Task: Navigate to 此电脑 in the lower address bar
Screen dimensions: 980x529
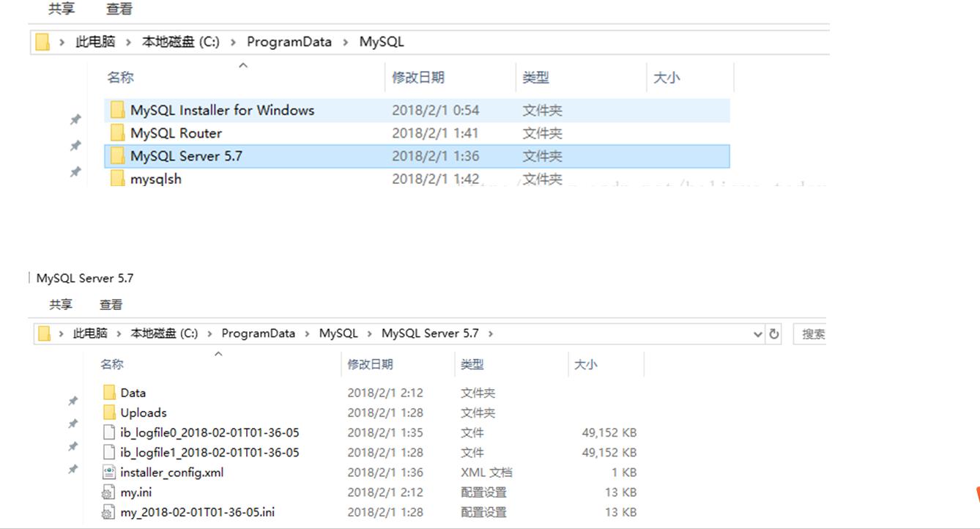Action: pyautogui.click(x=90, y=333)
